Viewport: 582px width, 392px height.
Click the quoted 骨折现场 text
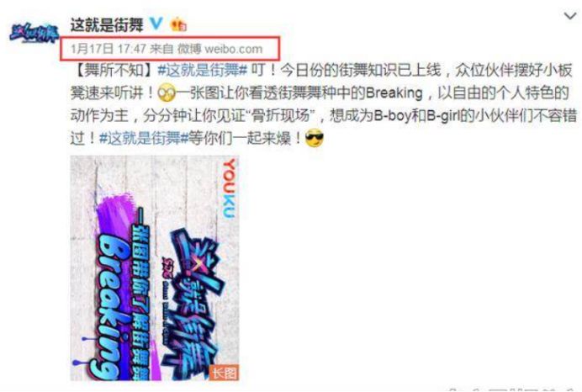[x=284, y=116]
